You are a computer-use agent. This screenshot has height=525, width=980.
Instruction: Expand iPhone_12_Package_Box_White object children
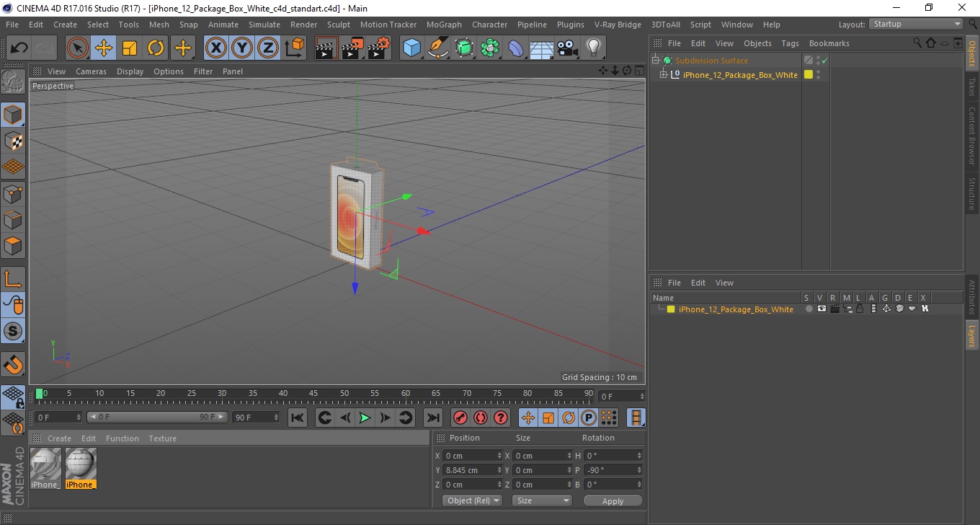pos(664,74)
